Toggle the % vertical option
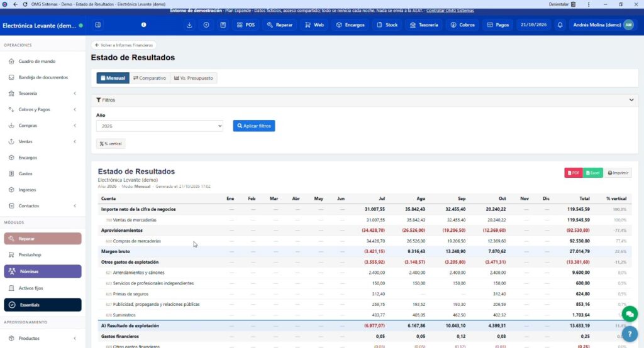 111,144
